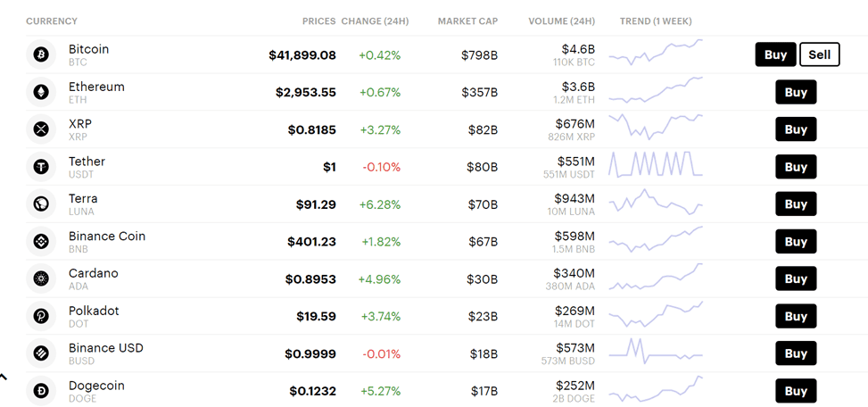Click the XRP price $0.8185
Viewport: 868px width, 407px height.
(311, 129)
